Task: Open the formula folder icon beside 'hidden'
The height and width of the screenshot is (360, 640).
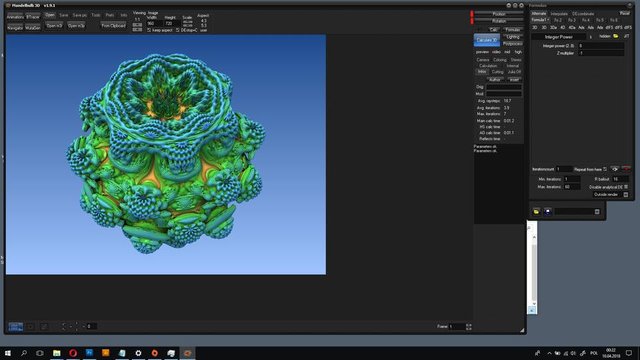Action: pyautogui.click(x=616, y=36)
